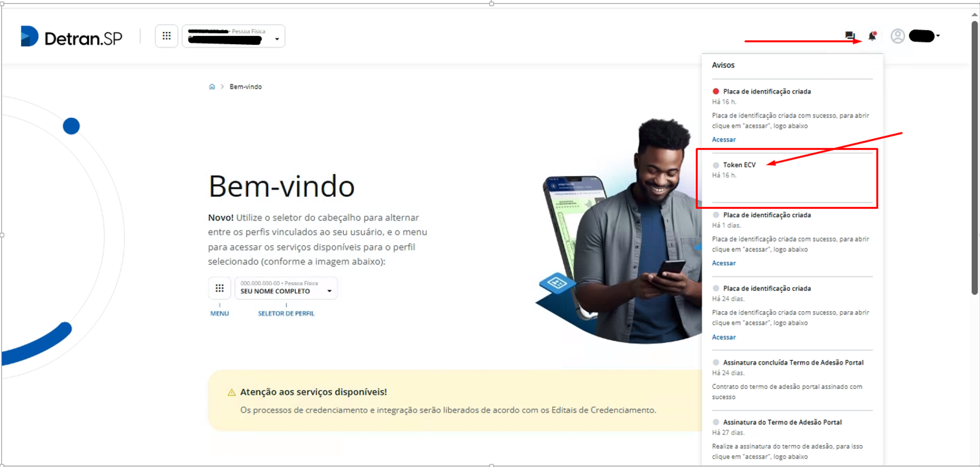
Task: Open the apps grid menu in header
Action: click(x=166, y=36)
